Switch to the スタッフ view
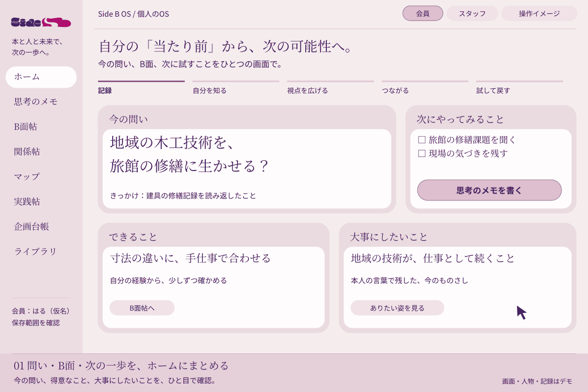The width and height of the screenshot is (588, 392). click(472, 13)
